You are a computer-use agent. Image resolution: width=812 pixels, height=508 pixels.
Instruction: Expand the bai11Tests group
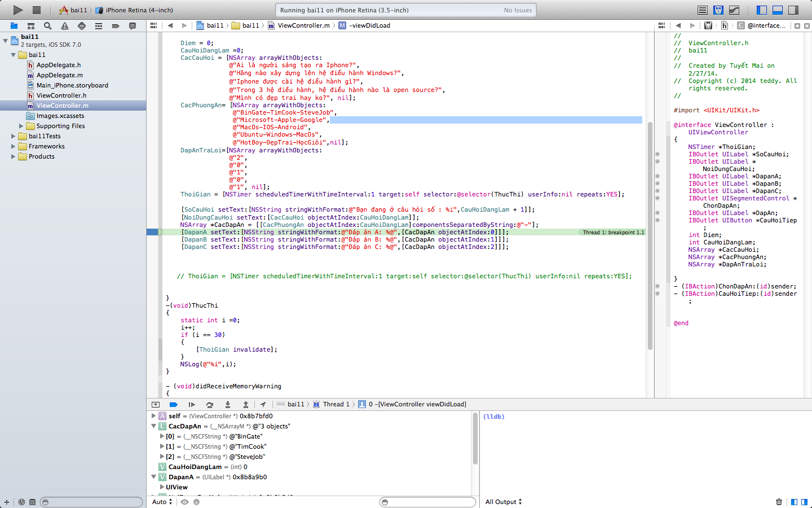click(x=14, y=136)
